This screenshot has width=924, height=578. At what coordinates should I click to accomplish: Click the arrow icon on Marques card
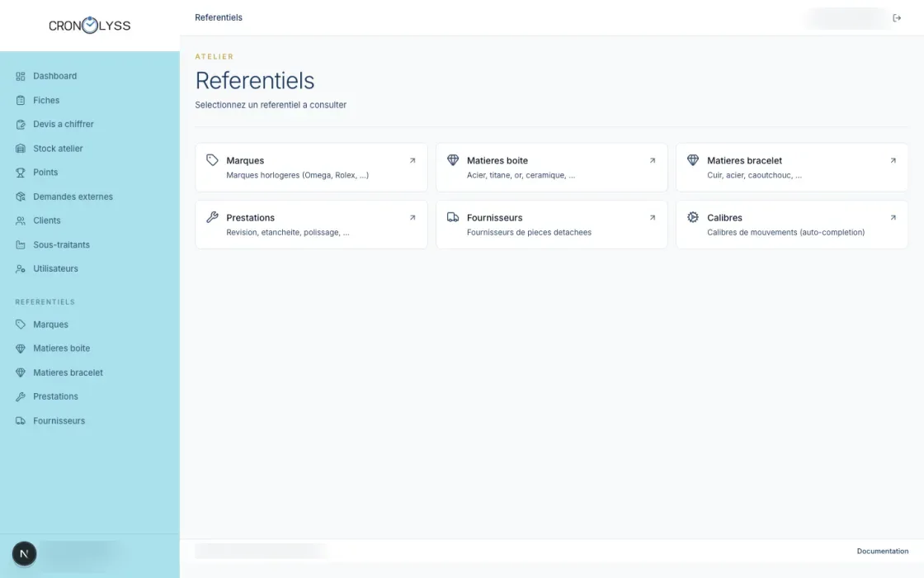point(412,160)
